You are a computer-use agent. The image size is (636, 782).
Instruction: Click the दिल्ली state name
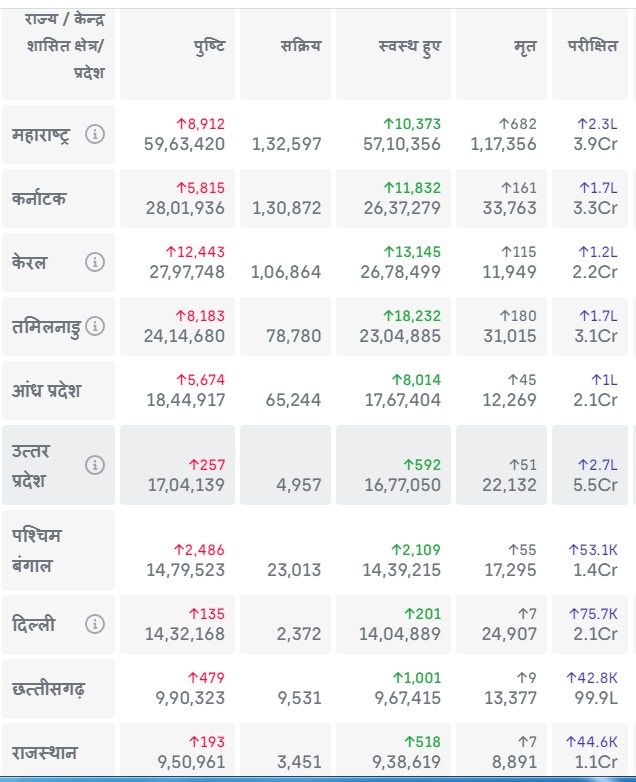[x=34, y=624]
